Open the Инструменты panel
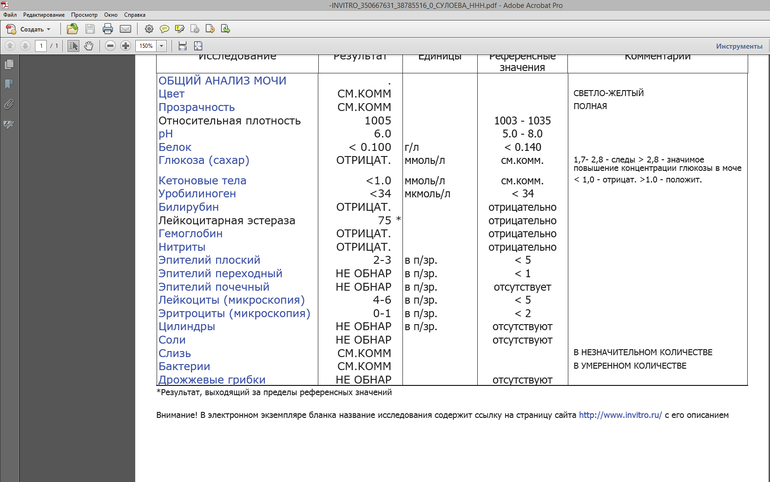 739,46
